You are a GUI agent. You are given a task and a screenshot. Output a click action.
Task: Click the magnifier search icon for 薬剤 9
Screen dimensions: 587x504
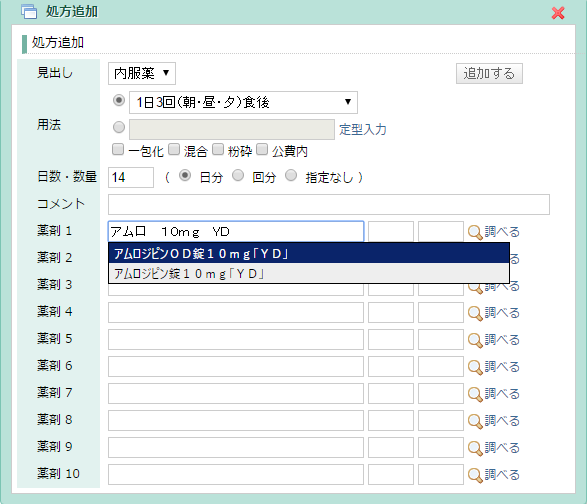(475, 448)
